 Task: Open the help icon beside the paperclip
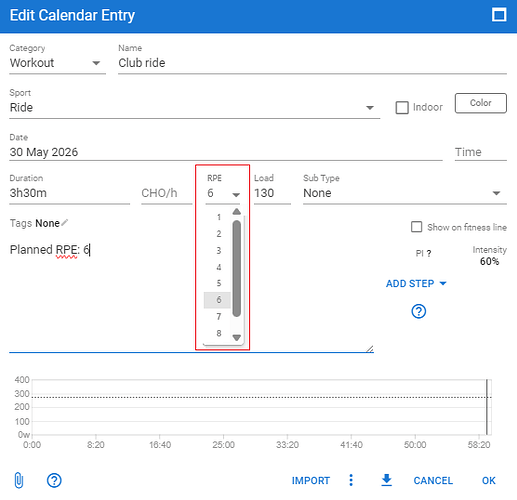(x=54, y=480)
